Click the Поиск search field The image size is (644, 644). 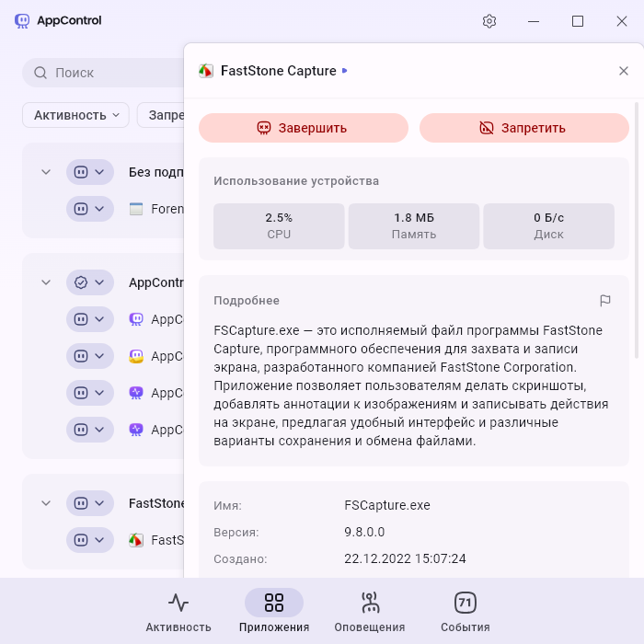103,73
